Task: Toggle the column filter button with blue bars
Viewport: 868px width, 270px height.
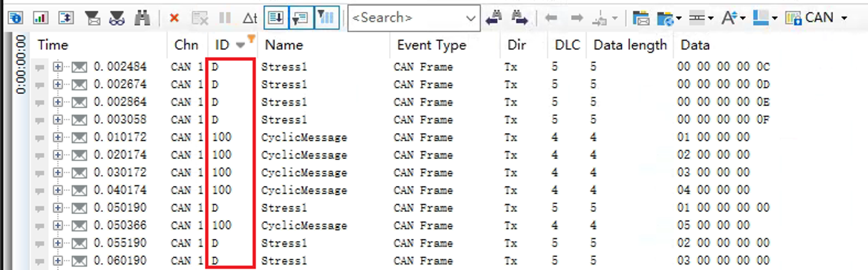Action: click(x=326, y=18)
